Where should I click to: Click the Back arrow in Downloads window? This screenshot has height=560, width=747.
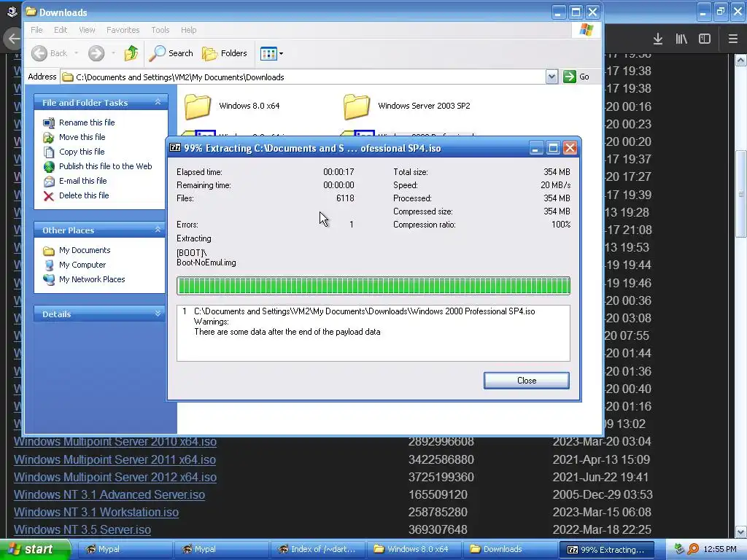click(x=39, y=53)
